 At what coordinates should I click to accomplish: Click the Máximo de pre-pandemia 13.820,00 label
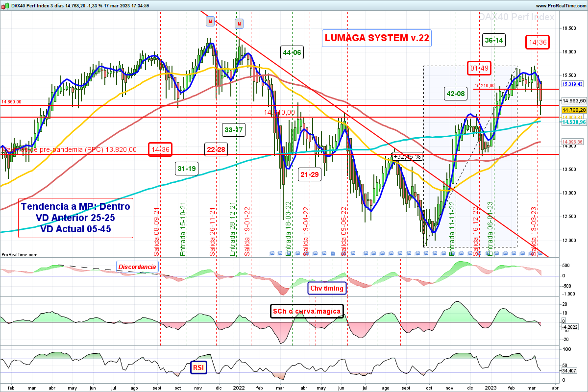point(69,149)
